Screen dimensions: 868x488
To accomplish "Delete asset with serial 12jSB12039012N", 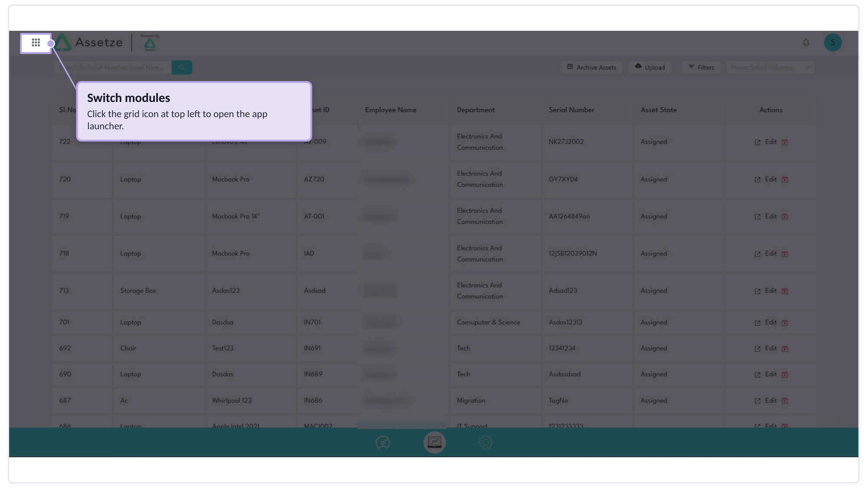I will tap(785, 254).
